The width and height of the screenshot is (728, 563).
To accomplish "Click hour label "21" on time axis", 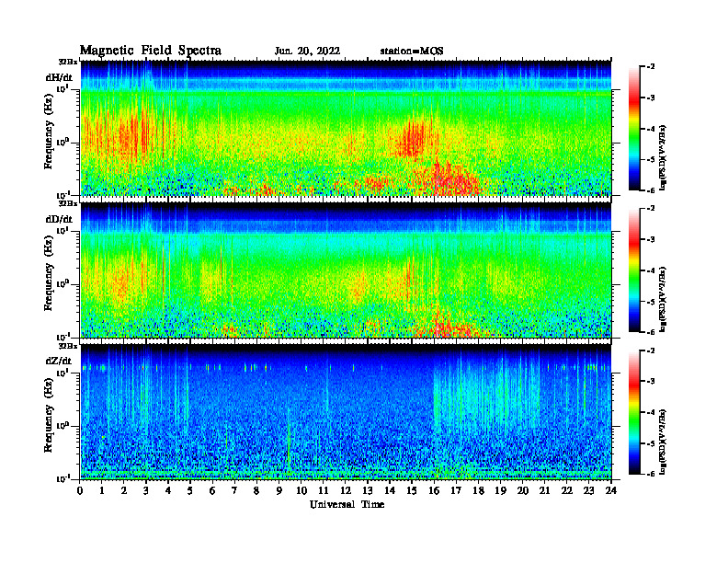I will coord(544,490).
